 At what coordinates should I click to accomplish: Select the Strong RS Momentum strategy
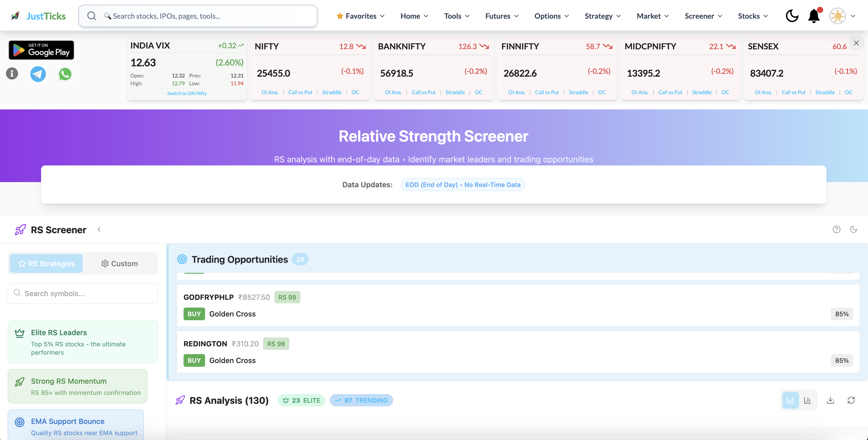pyautogui.click(x=78, y=386)
